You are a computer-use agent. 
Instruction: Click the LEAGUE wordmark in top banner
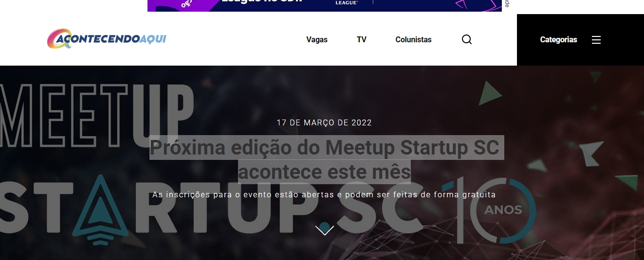[347, 2]
